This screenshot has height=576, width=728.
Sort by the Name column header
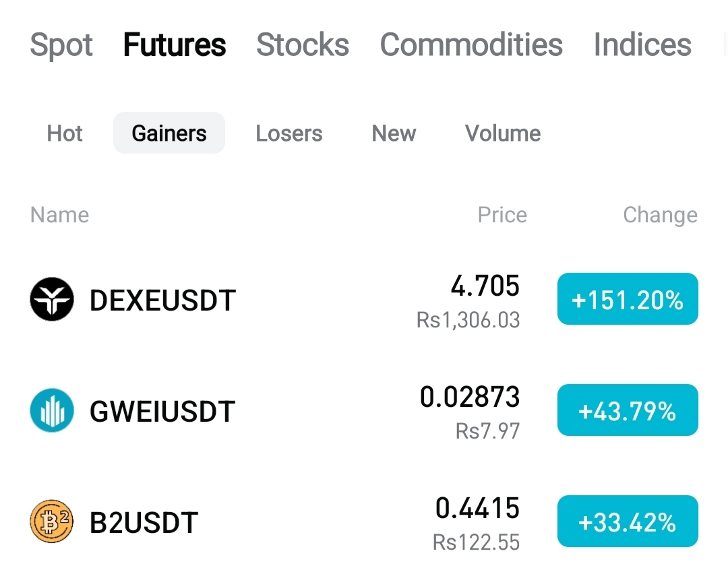[59, 215]
